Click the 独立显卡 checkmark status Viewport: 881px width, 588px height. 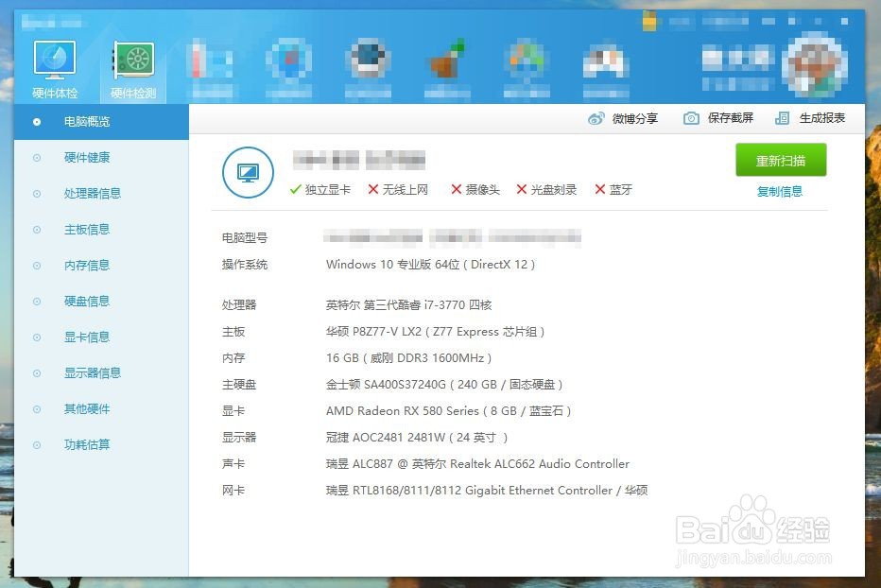320,190
